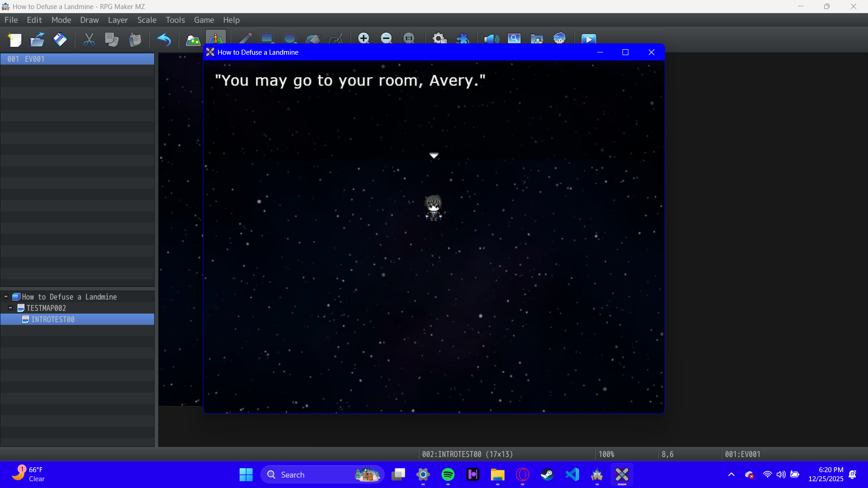Switch to Event mode icon

(x=216, y=38)
